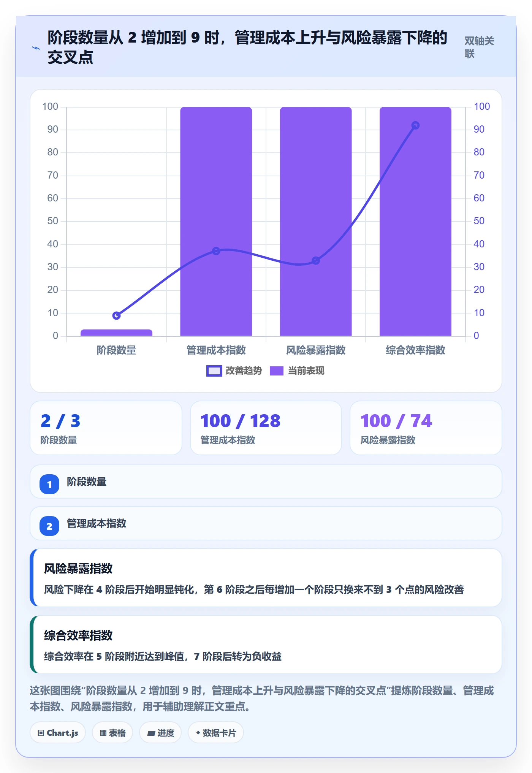
Task: Click the 综合效率指数 insight card heading
Action: point(78,635)
